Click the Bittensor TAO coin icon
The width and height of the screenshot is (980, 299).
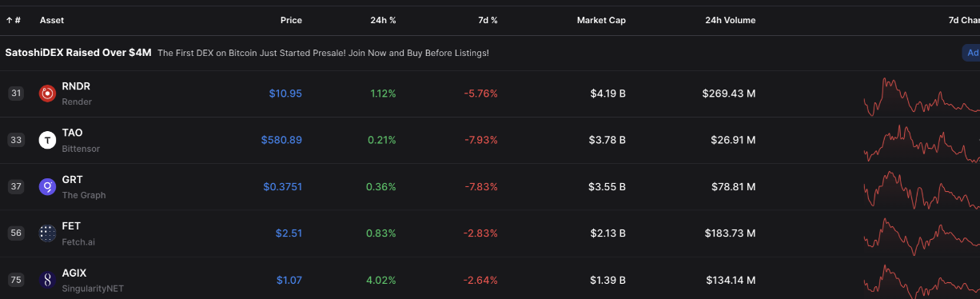point(47,141)
